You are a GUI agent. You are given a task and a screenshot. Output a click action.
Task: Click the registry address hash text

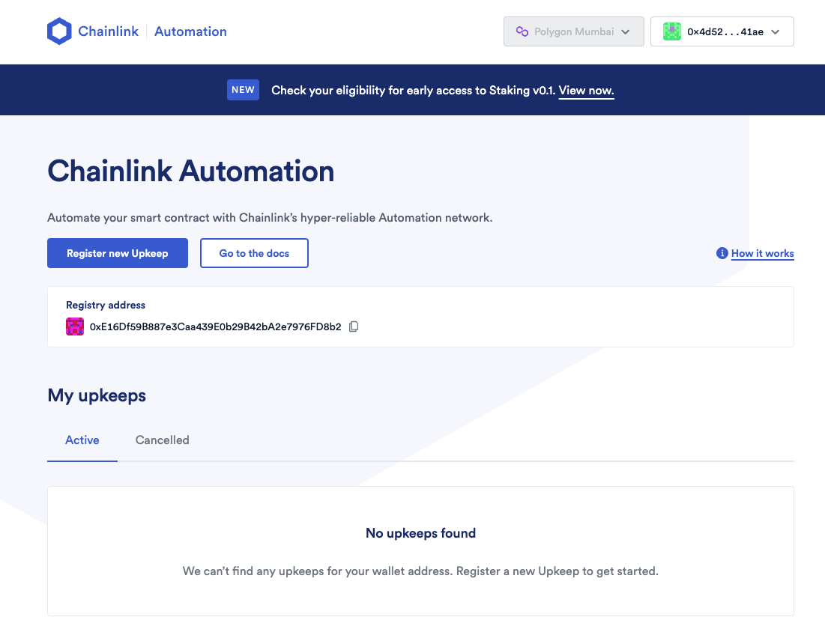click(x=215, y=326)
